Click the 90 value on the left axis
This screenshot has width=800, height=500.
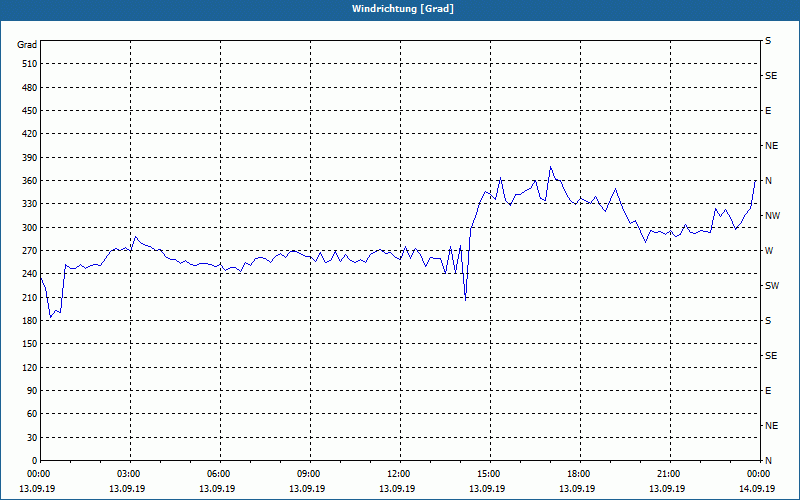click(31, 391)
